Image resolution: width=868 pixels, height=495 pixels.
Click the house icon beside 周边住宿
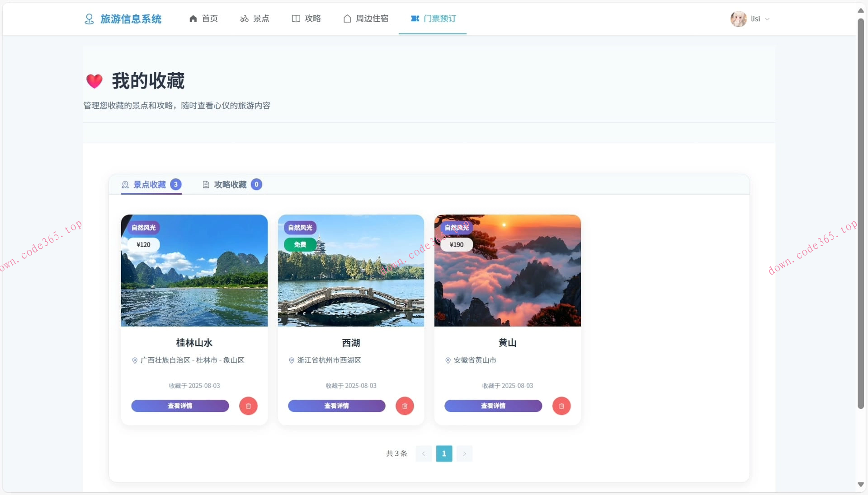point(347,19)
